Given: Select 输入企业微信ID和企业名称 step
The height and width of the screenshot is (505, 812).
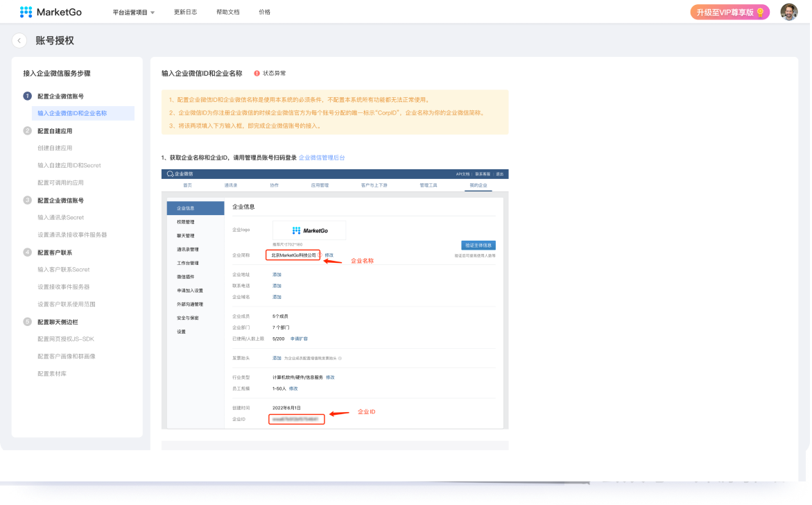Looking at the screenshot, I should tap(83, 114).
